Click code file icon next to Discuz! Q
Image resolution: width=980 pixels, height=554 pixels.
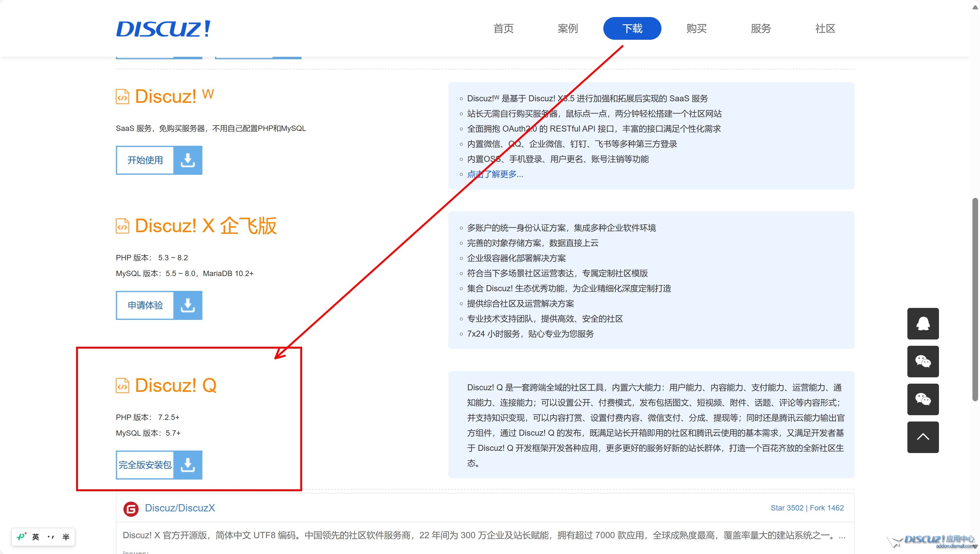click(x=122, y=386)
